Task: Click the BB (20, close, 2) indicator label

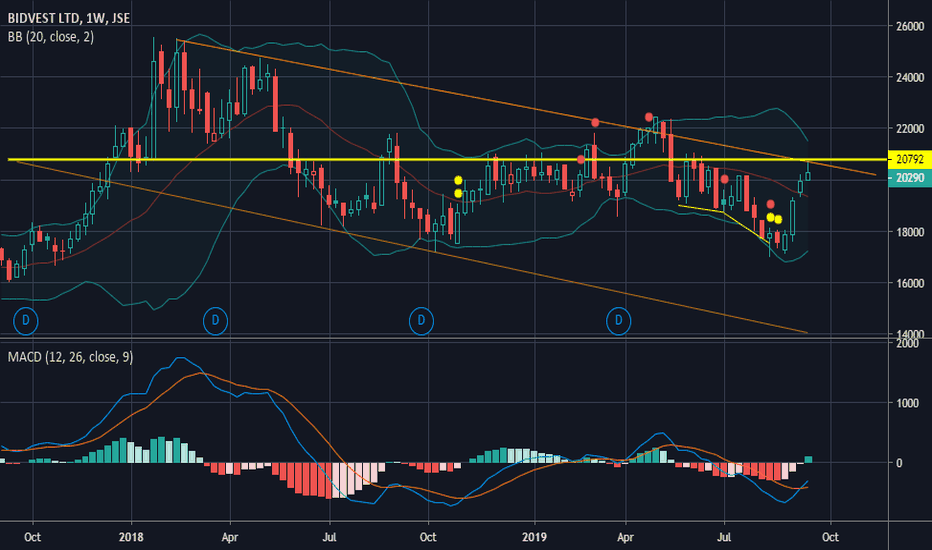Action: (x=51, y=37)
